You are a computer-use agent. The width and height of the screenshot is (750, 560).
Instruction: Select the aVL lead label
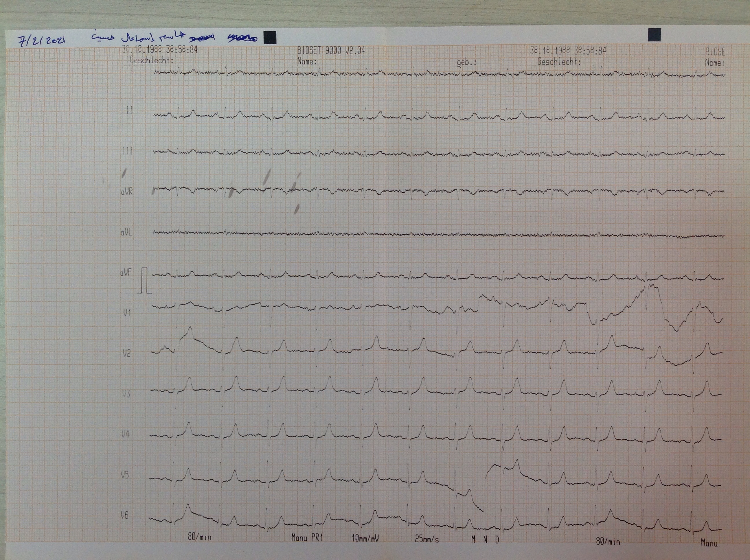tap(126, 233)
